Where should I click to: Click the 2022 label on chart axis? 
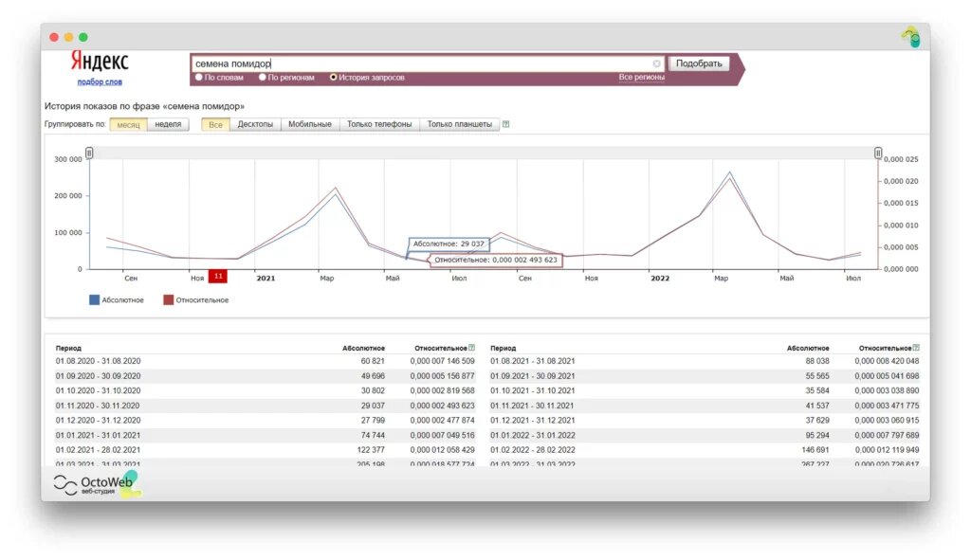point(660,279)
